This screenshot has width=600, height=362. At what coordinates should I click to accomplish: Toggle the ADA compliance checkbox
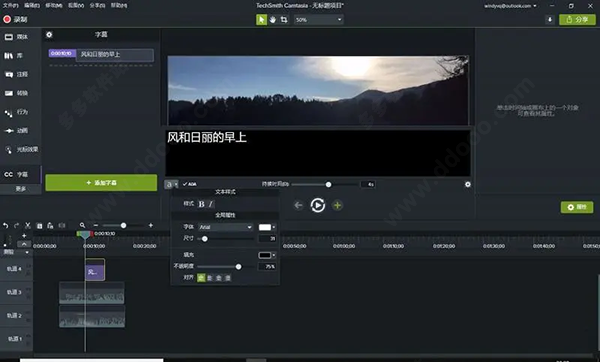coord(189,184)
